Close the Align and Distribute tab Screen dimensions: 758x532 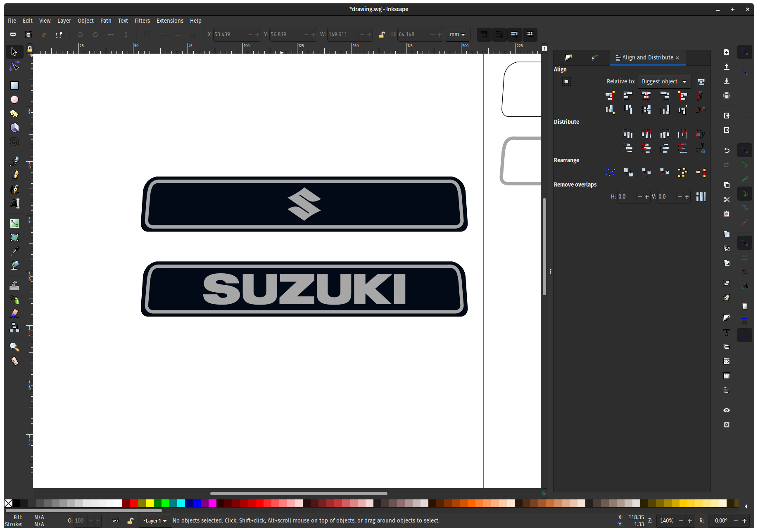(x=677, y=58)
